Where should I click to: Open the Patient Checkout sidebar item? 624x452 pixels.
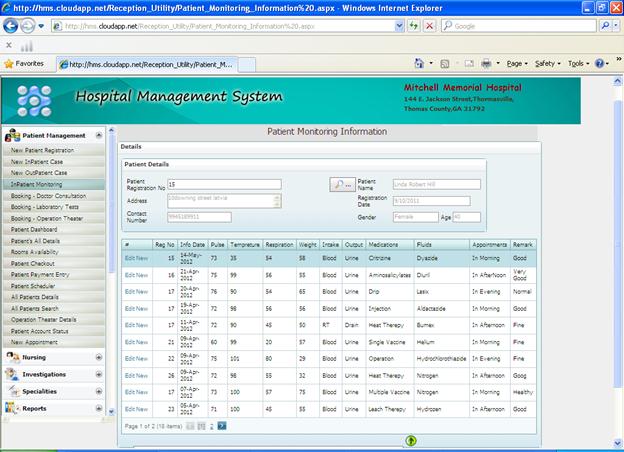point(34,263)
